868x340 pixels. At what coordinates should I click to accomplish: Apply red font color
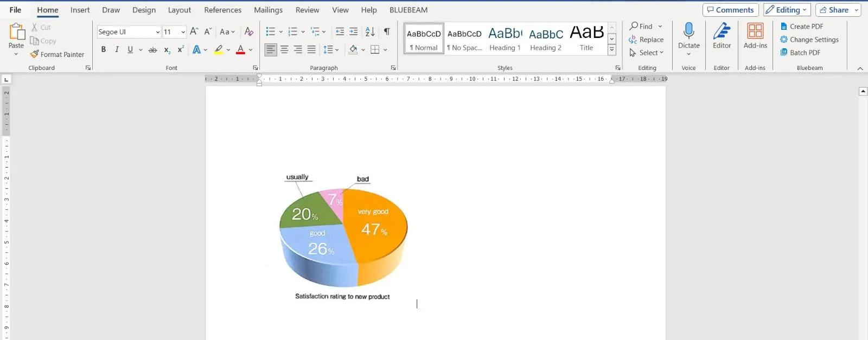(240, 50)
